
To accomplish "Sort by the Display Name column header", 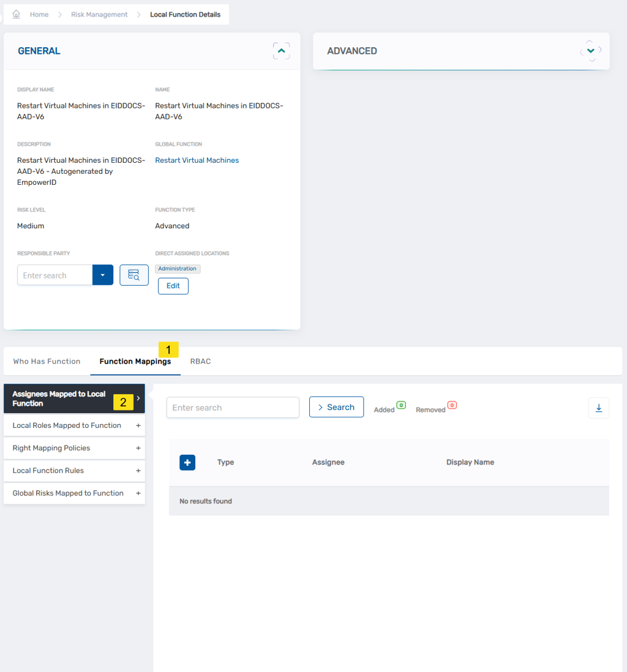I will click(x=470, y=463).
